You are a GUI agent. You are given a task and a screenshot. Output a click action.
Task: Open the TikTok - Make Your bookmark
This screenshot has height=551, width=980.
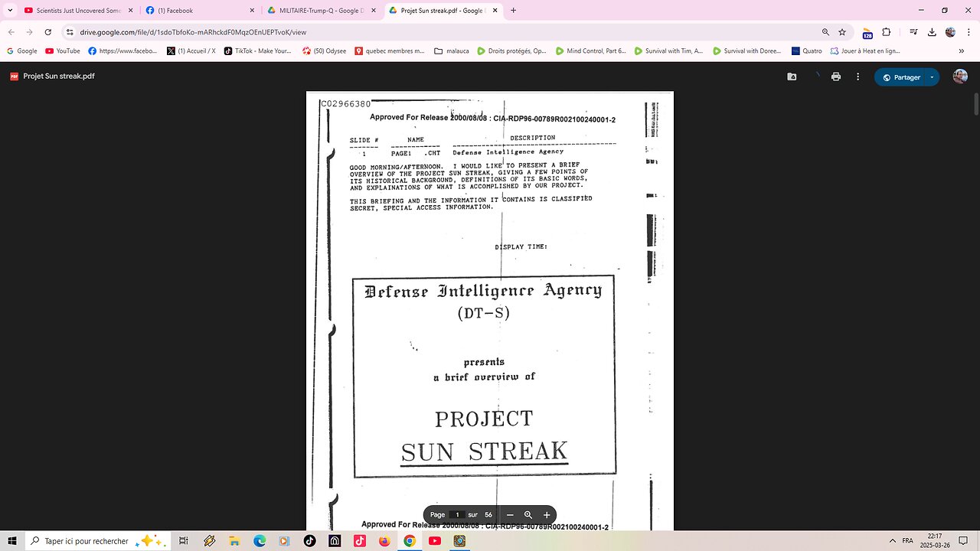coord(257,51)
